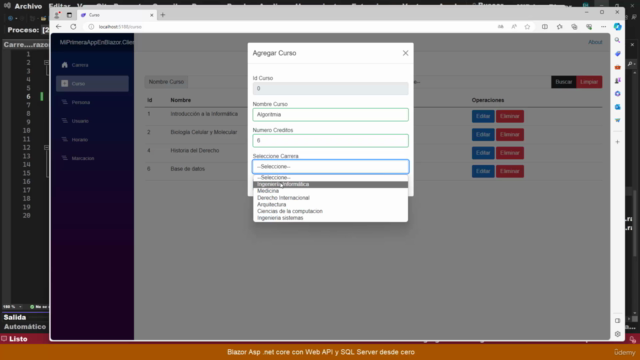Viewport: 640px width, 360px height.
Task: Open Usuario in the sidebar menu
Action: pos(92,121)
